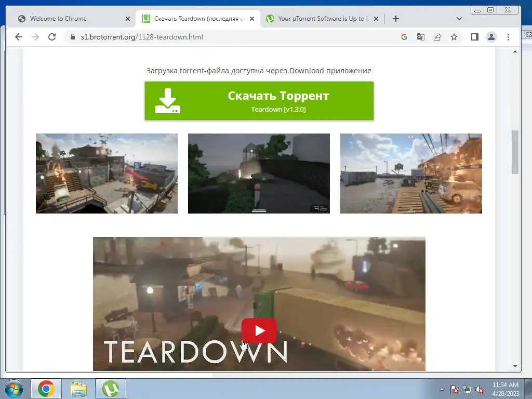Open the middle dark night screenshot

point(259,174)
